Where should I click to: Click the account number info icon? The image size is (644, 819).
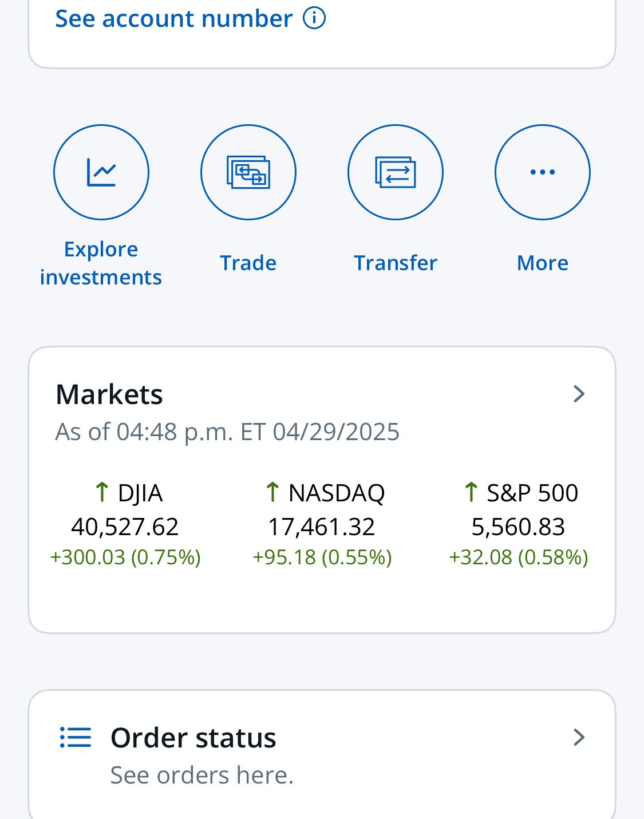click(x=314, y=18)
